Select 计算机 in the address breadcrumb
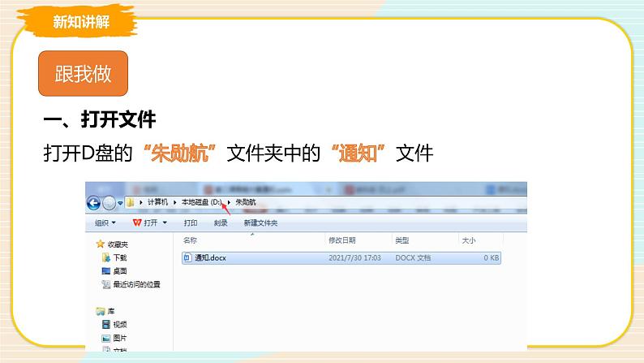Screen dimensions: 644x363 point(157,202)
